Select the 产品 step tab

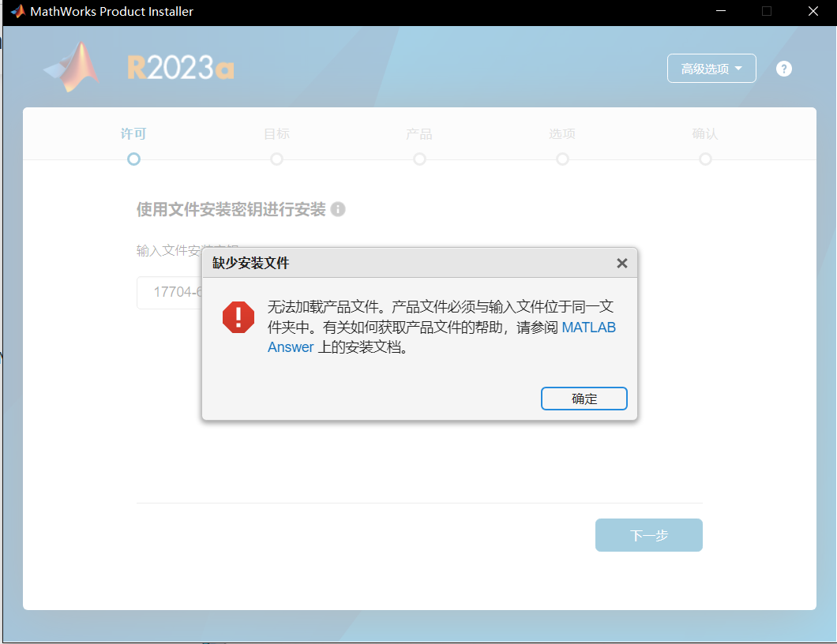click(x=419, y=133)
